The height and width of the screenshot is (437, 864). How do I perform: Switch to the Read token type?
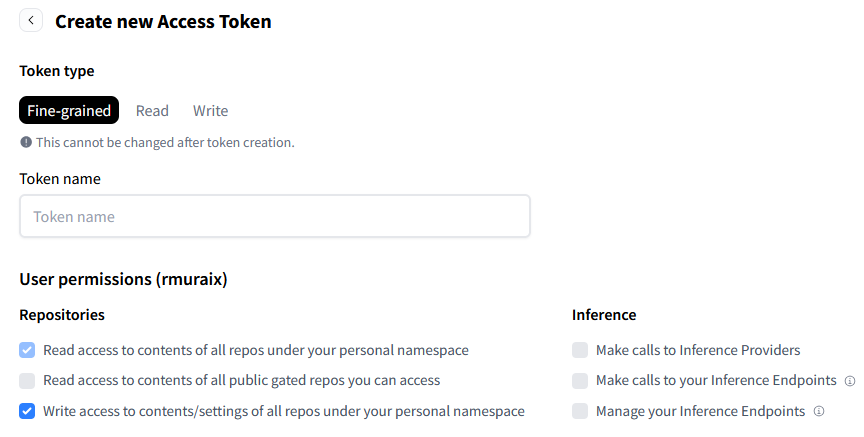point(152,111)
